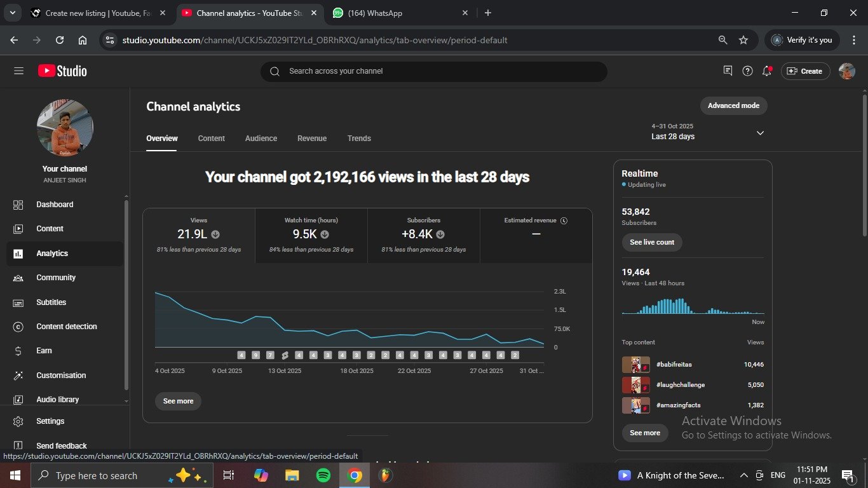This screenshot has width=868, height=488.
Task: Go to Audio library in the sidebar
Action: pos(57,400)
